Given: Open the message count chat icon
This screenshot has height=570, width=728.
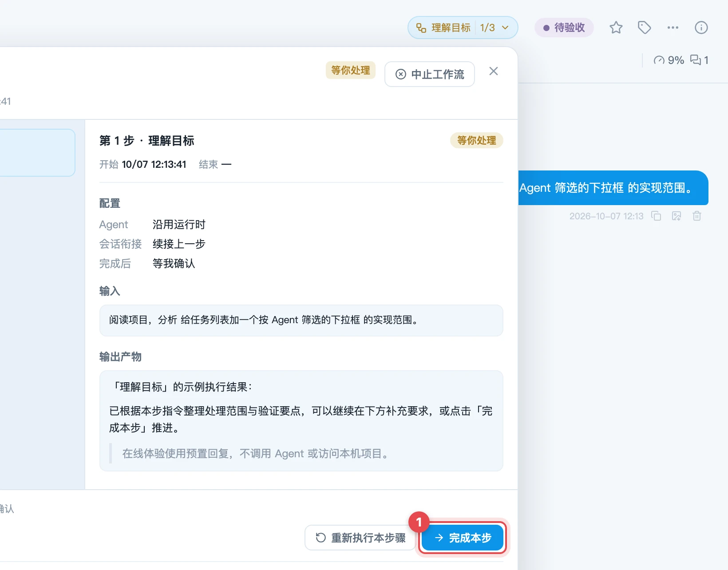Looking at the screenshot, I should coord(699,60).
